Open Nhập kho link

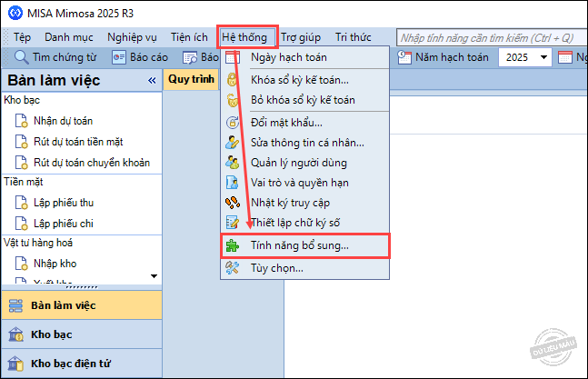55,264
